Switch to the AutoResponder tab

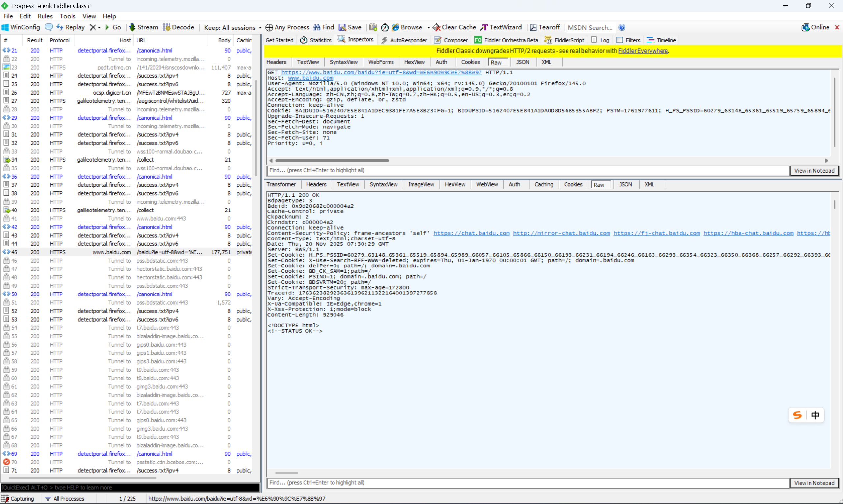tap(404, 40)
